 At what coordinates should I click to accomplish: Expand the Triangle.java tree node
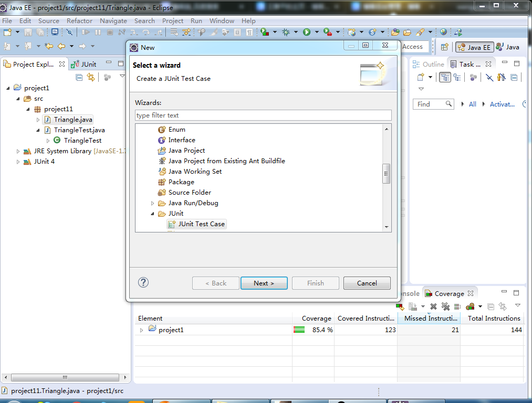tap(38, 120)
